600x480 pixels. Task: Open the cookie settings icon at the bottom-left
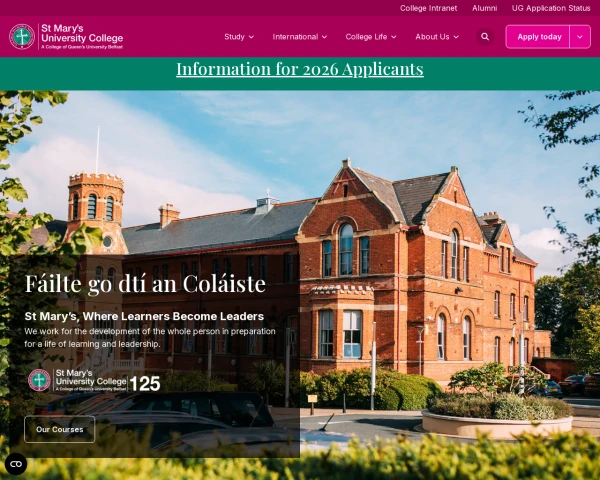pos(16,464)
